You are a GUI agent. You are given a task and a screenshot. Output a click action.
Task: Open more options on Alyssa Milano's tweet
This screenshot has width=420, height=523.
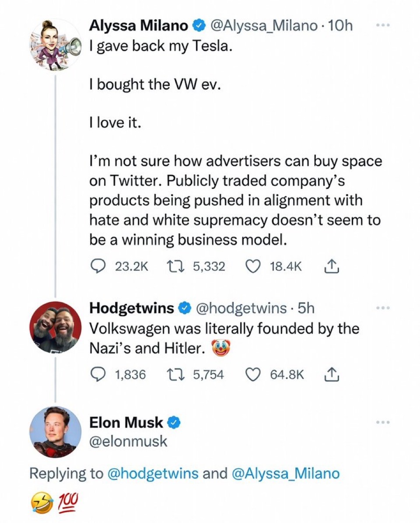click(383, 25)
